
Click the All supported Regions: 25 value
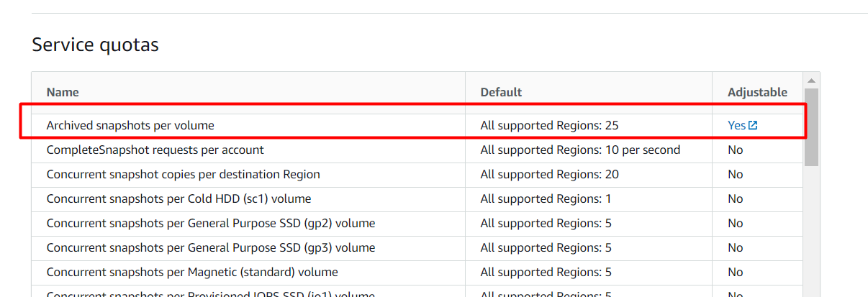tap(550, 125)
